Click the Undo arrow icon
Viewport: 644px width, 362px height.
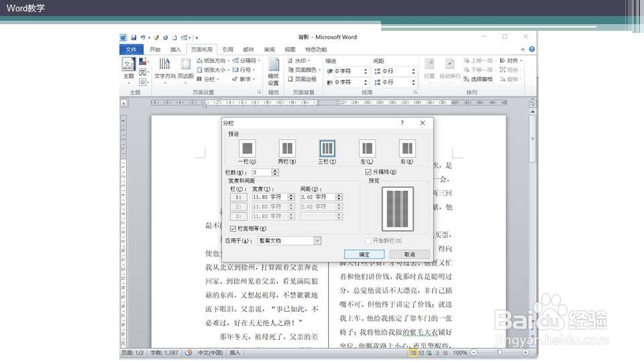(x=143, y=38)
